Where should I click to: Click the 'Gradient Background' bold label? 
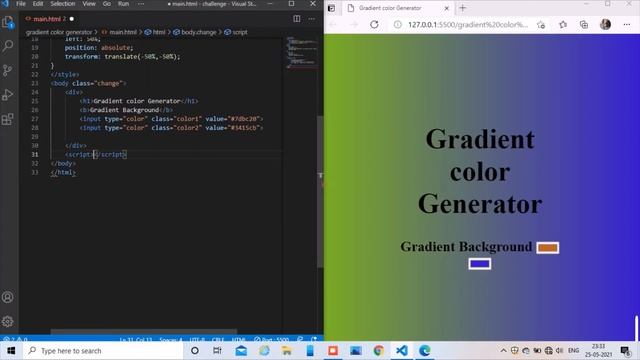tap(466, 247)
